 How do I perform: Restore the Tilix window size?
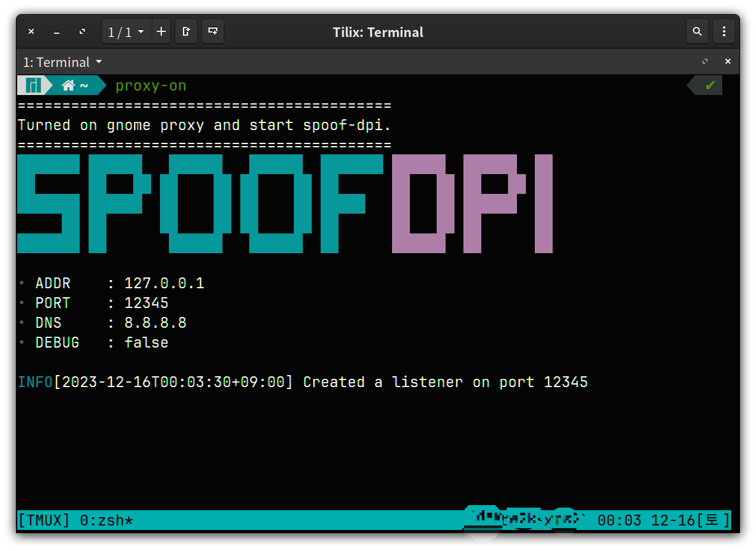click(82, 31)
